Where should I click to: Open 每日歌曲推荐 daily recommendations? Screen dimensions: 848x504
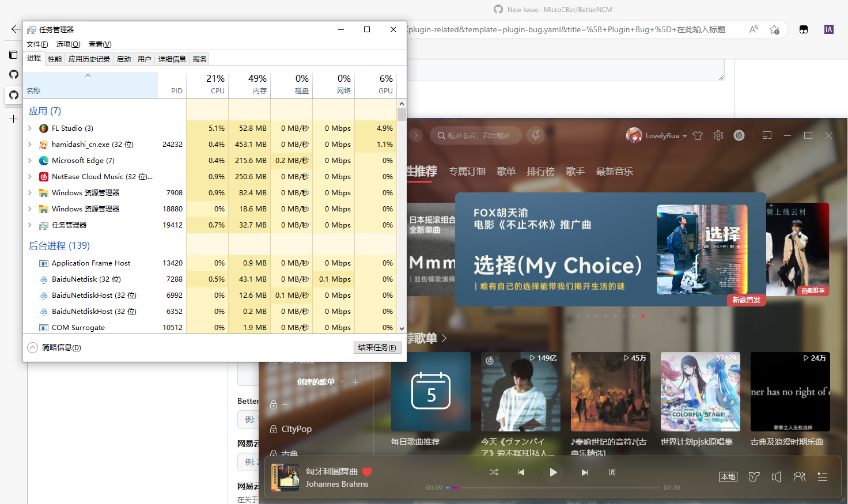coord(430,392)
